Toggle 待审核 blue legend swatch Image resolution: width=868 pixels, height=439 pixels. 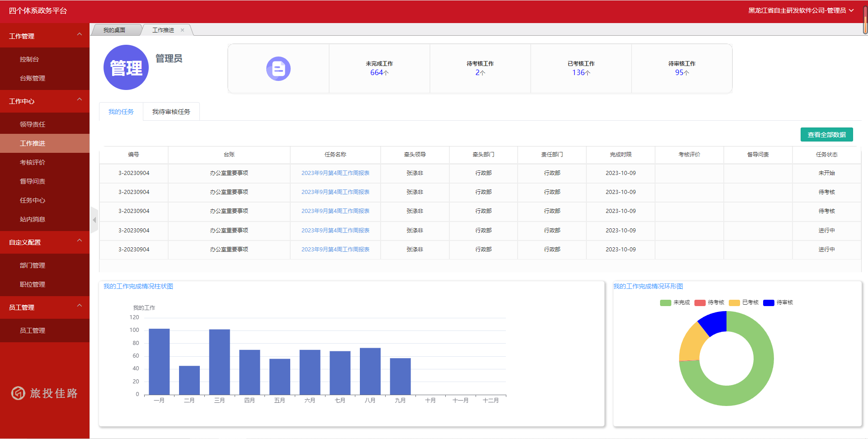point(769,303)
